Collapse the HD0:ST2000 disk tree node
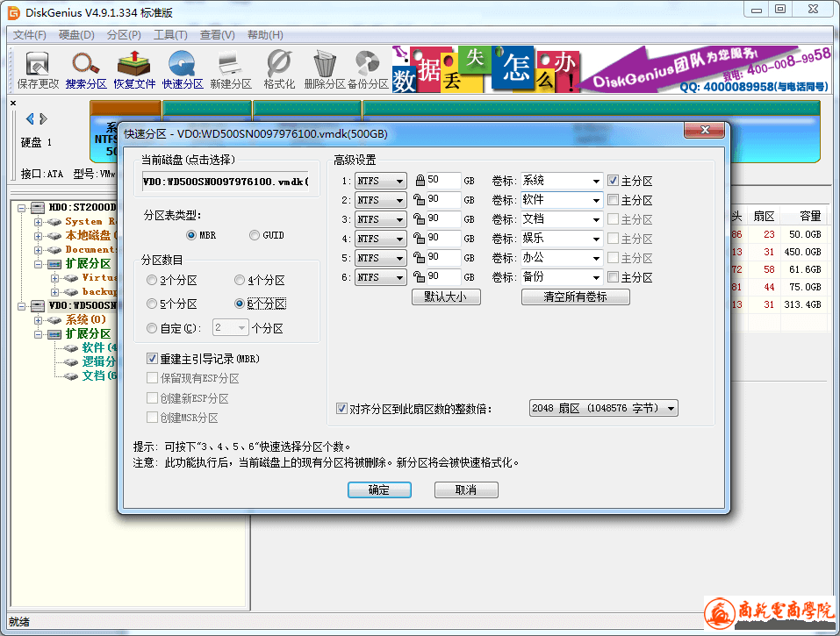This screenshot has width=840, height=636. point(21,208)
